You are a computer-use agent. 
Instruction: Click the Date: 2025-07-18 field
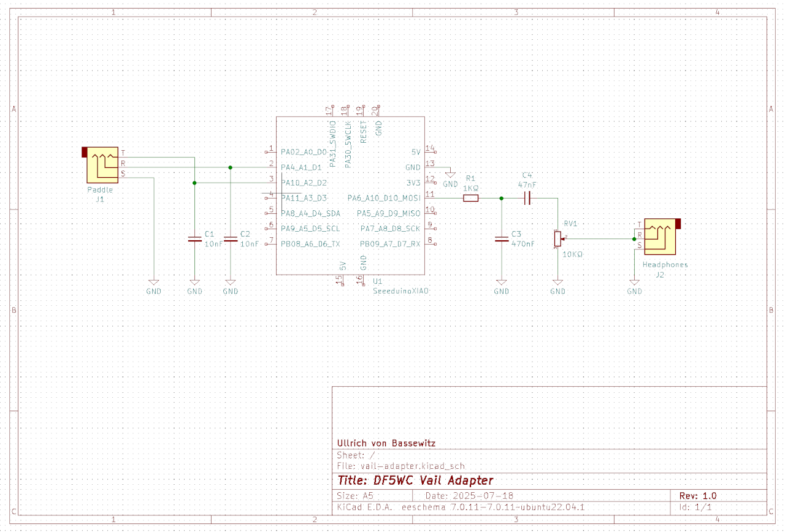point(469,496)
